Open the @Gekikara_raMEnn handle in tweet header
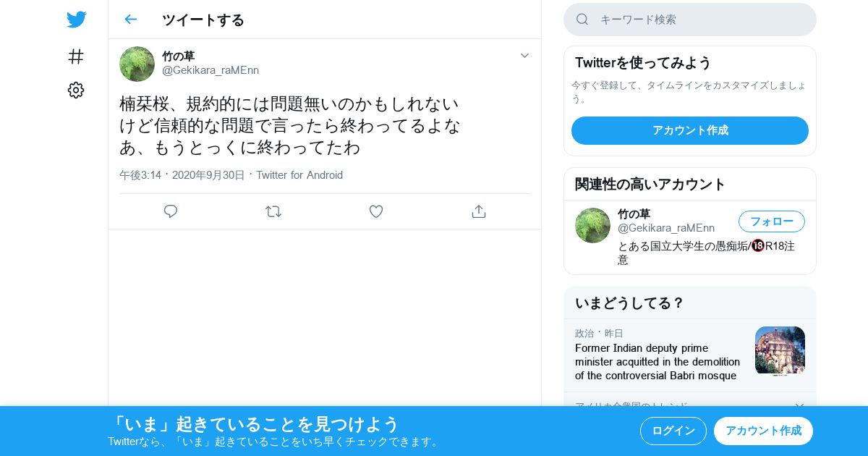Screen dimensions: 868x456 210,70
